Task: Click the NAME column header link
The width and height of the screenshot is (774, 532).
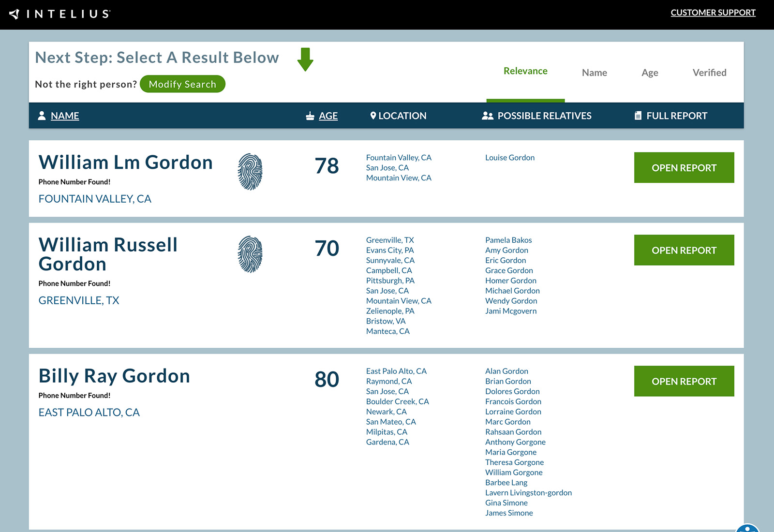Action: pyautogui.click(x=65, y=116)
